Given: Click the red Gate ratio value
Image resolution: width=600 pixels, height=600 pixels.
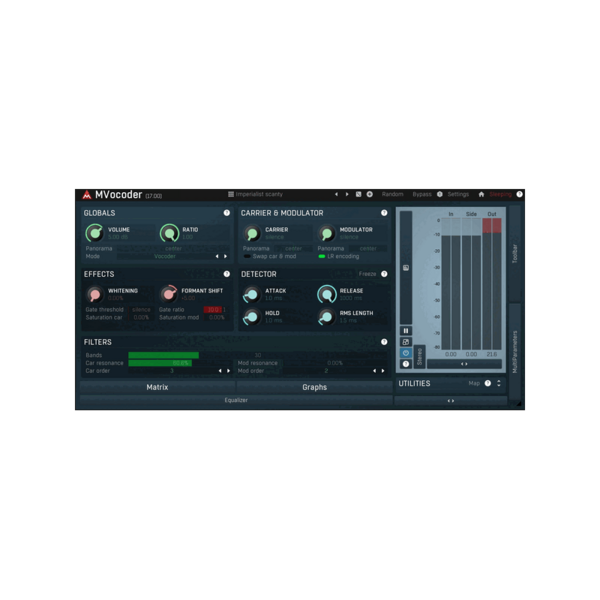Looking at the screenshot, I should click(x=213, y=310).
